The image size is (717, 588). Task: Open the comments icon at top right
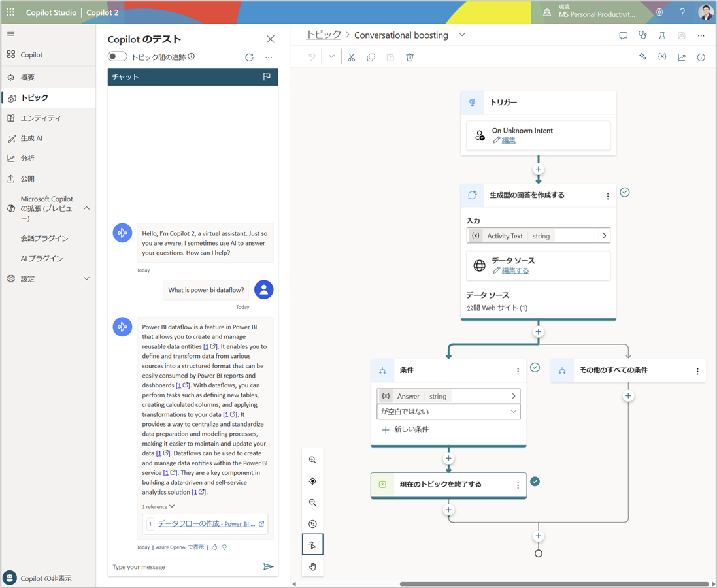[624, 35]
